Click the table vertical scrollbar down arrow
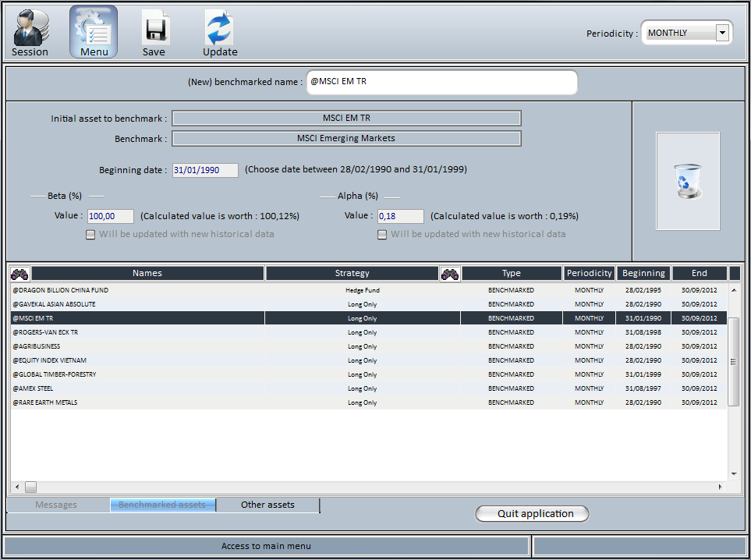751x560 pixels. (x=734, y=474)
